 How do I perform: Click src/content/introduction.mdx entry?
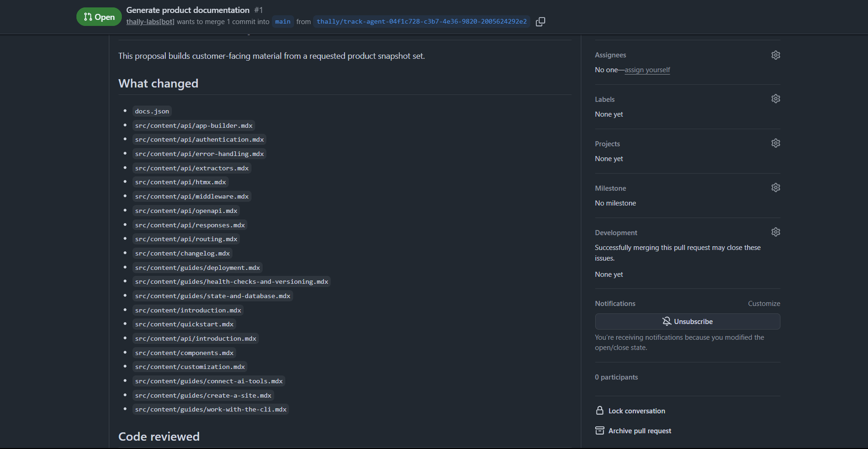[188, 310]
